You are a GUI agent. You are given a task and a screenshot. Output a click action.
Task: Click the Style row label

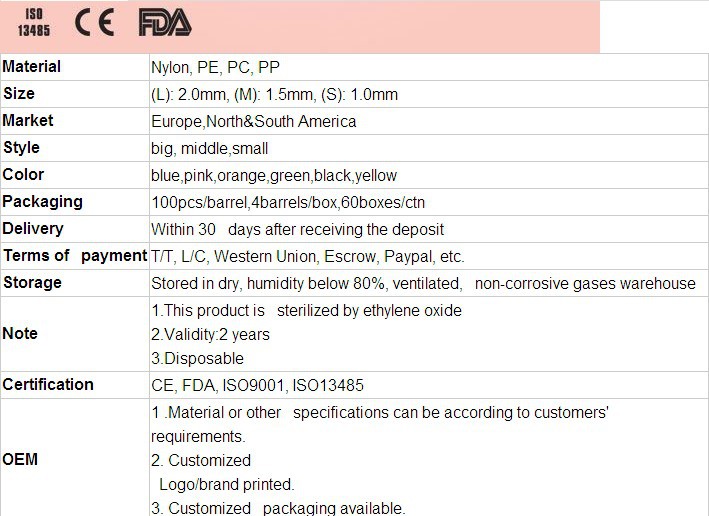tap(21, 148)
